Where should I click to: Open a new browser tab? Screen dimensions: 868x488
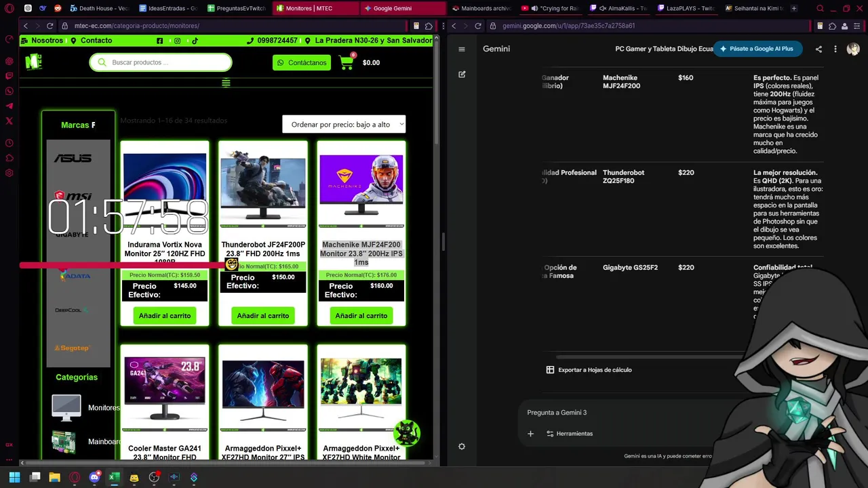tap(794, 8)
